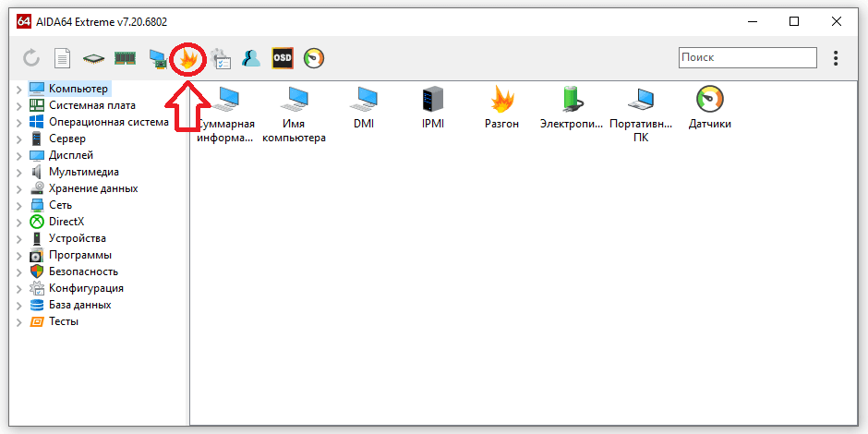Screen dimensions: 868x434
Task: Open the OSD panel toolbar icon
Action: click(283, 58)
